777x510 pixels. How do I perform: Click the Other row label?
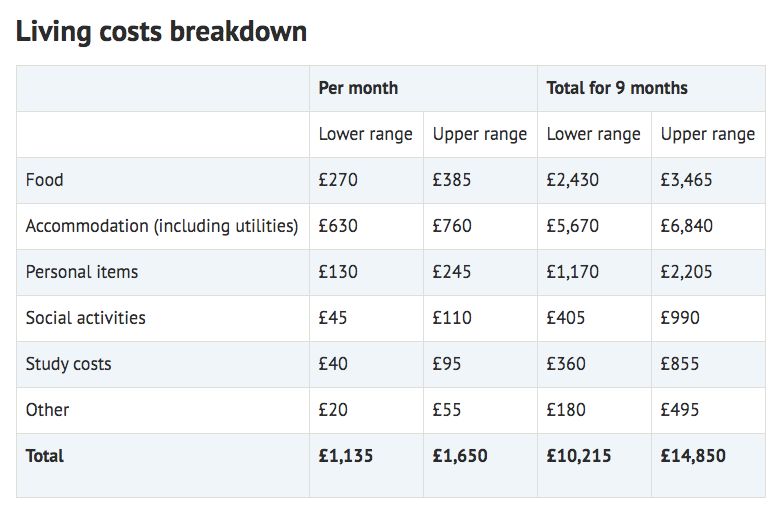[47, 410]
